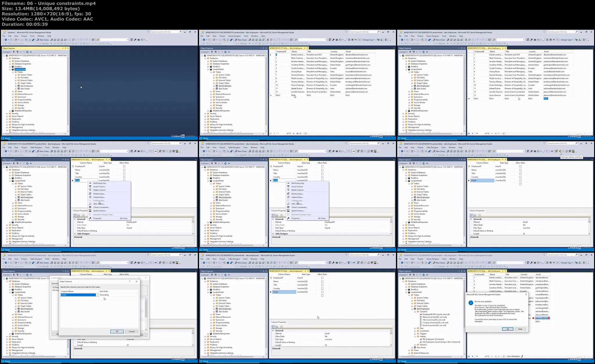595x364 pixels.
Task: Click red error icon on highlighted jdawson@land cell
Action: (549, 318)
